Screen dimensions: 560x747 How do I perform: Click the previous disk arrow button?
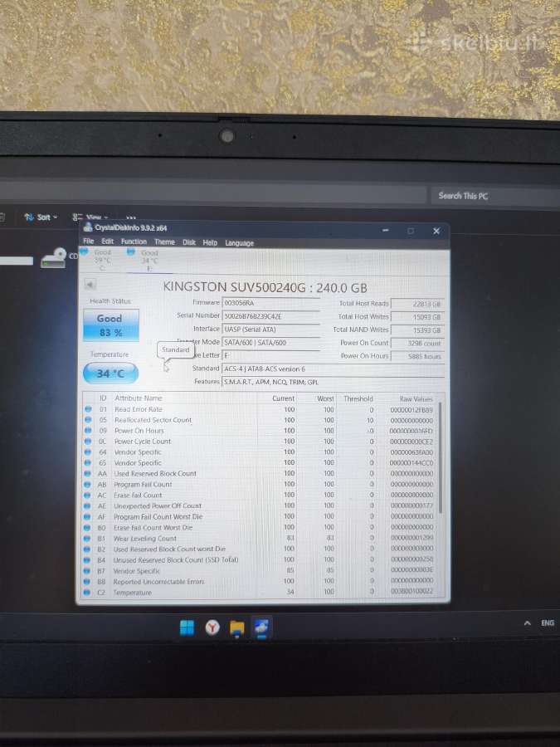[90, 285]
